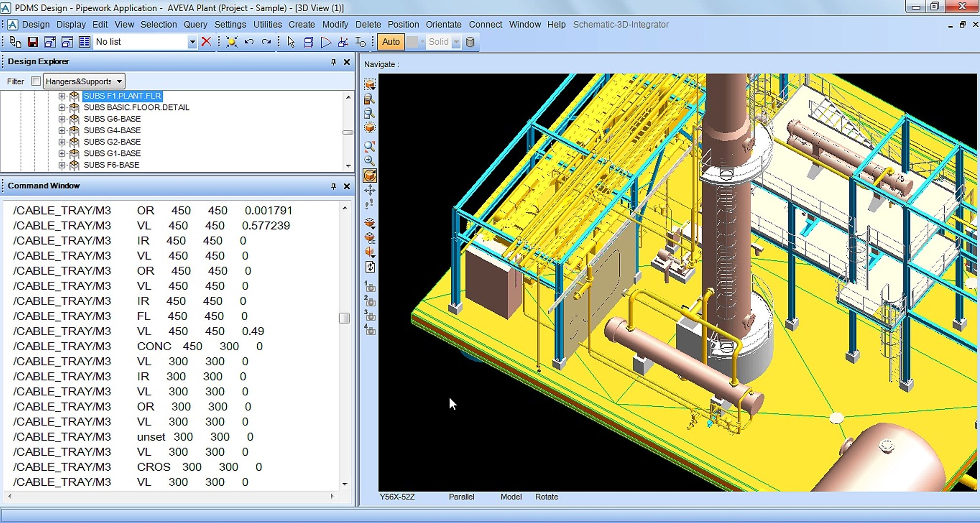The height and width of the screenshot is (523, 980).
Task: Click the dotted-circle orange cube icon
Action: (370, 128)
